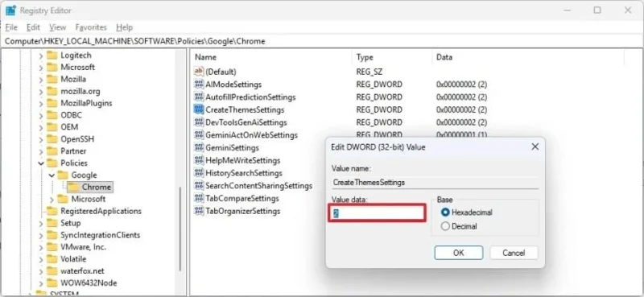The height and width of the screenshot is (297, 644).
Task: Expand the Setup tree node
Action: [41, 224]
